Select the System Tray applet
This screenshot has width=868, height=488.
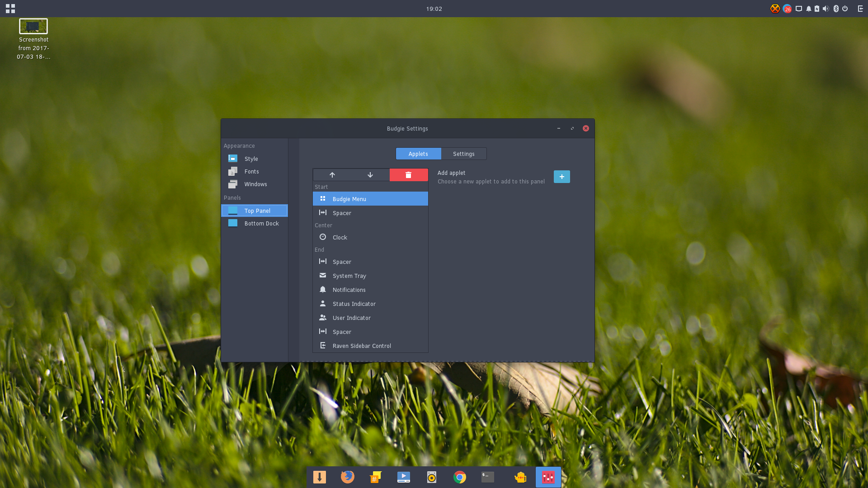[x=370, y=276]
